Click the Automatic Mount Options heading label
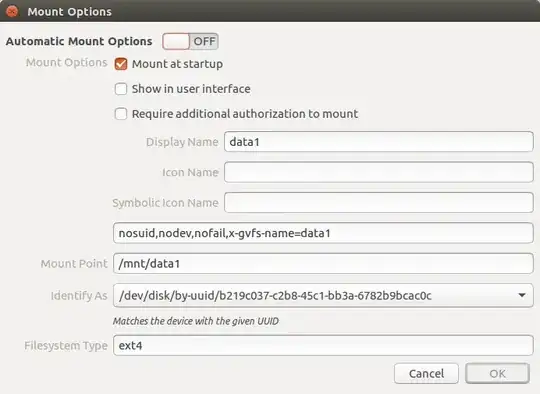This screenshot has width=540, height=394. click(79, 41)
